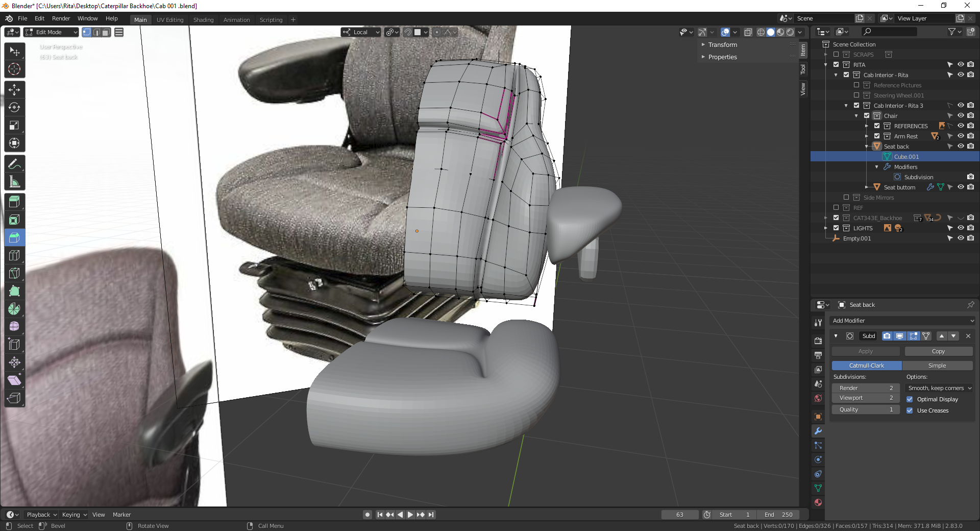Switch viewport to wireframe shading
This screenshot has width=980, height=531.
point(761,32)
